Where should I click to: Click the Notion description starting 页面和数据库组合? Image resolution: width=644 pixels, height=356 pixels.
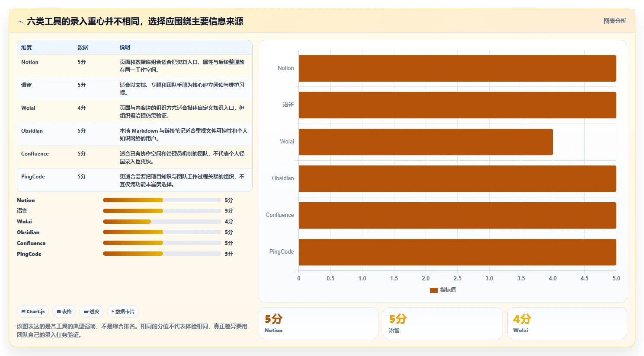(182, 66)
